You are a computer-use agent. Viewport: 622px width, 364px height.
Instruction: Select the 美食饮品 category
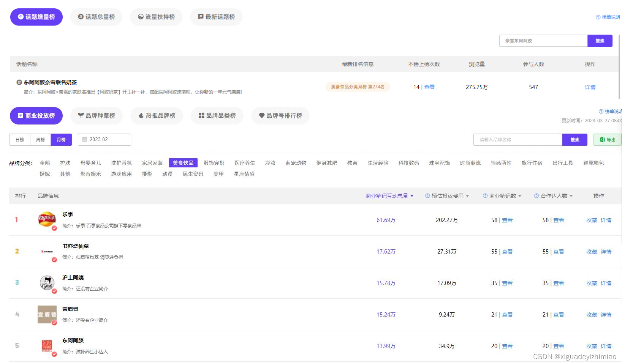pos(183,163)
